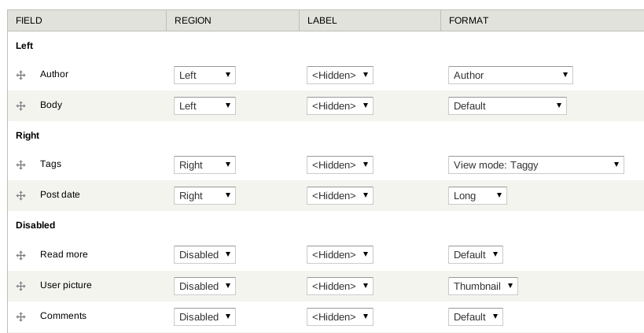644x333 pixels.
Task: Click the Body field name
Action: click(x=51, y=105)
